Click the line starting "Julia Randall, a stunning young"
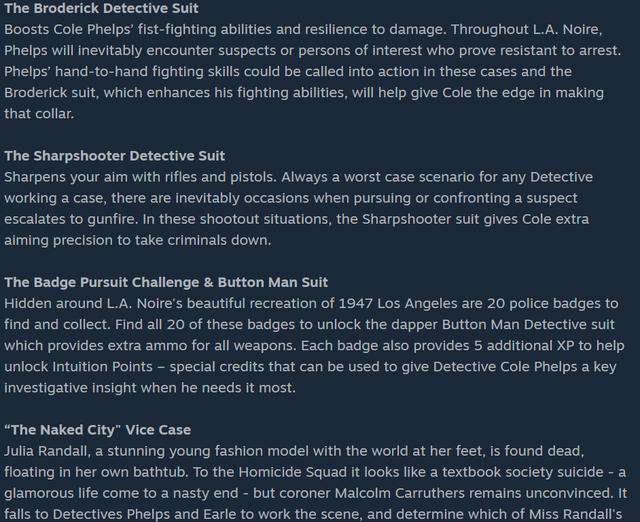Image resolution: width=640 pixels, height=522 pixels. 294,451
